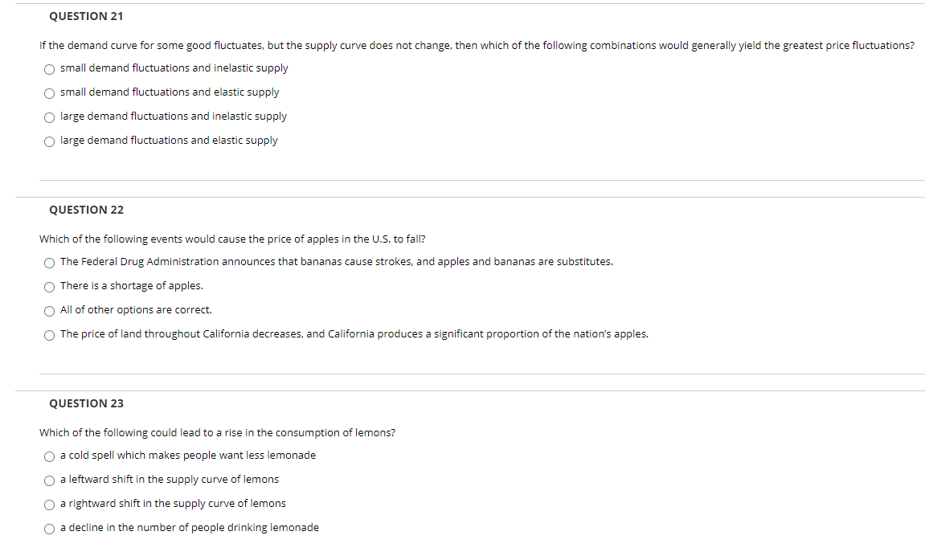The width and height of the screenshot is (925, 560).
Task: Click the Question 21 prompt about demand fluctuations
Action: point(477,46)
